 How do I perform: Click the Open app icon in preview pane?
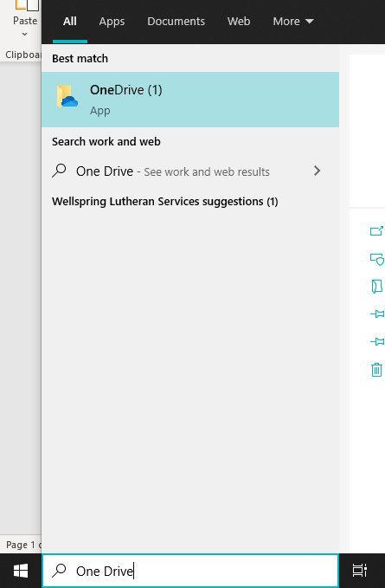tap(376, 230)
